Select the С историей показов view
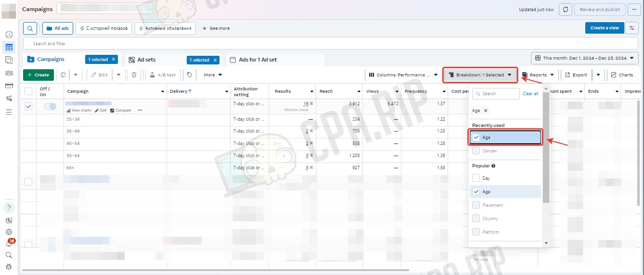Image resolution: width=644 pixels, height=275 pixels. [x=104, y=28]
